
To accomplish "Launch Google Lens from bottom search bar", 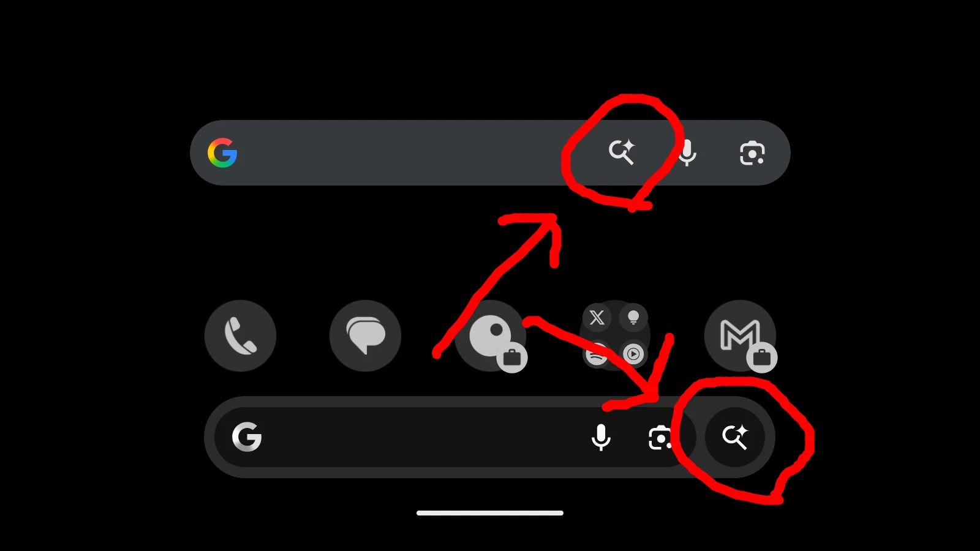I will (660, 438).
